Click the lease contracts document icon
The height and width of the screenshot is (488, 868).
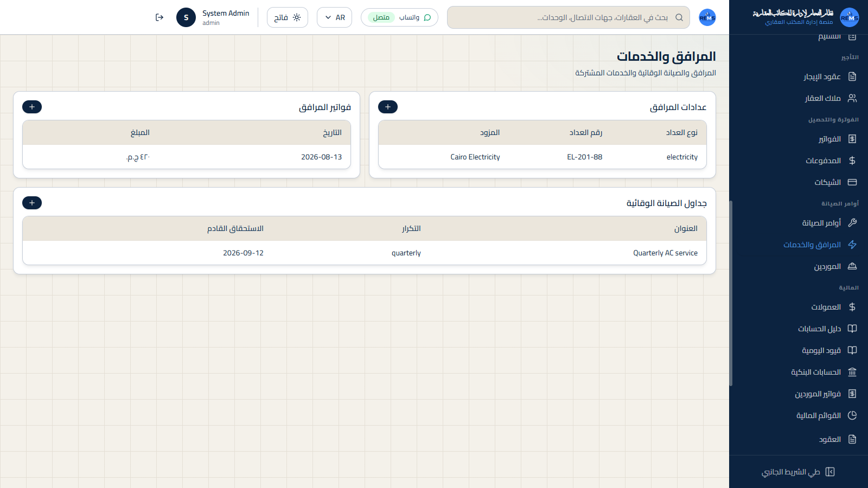point(852,76)
